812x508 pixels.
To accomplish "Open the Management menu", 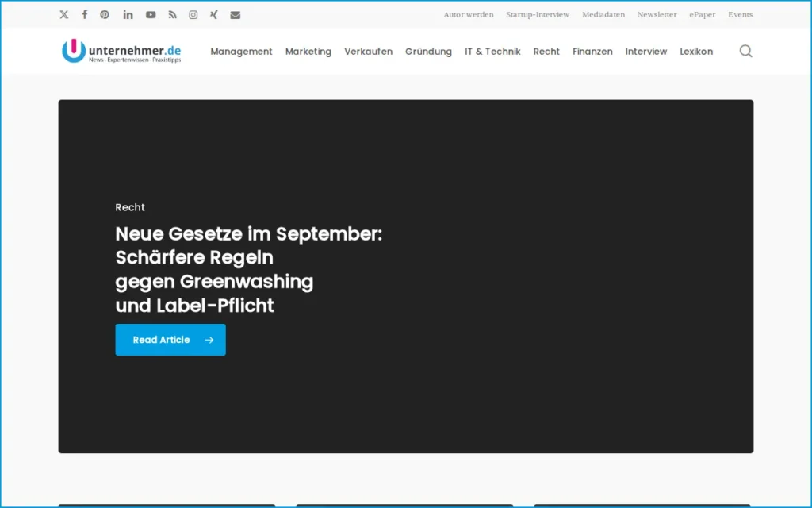I will coord(241,52).
